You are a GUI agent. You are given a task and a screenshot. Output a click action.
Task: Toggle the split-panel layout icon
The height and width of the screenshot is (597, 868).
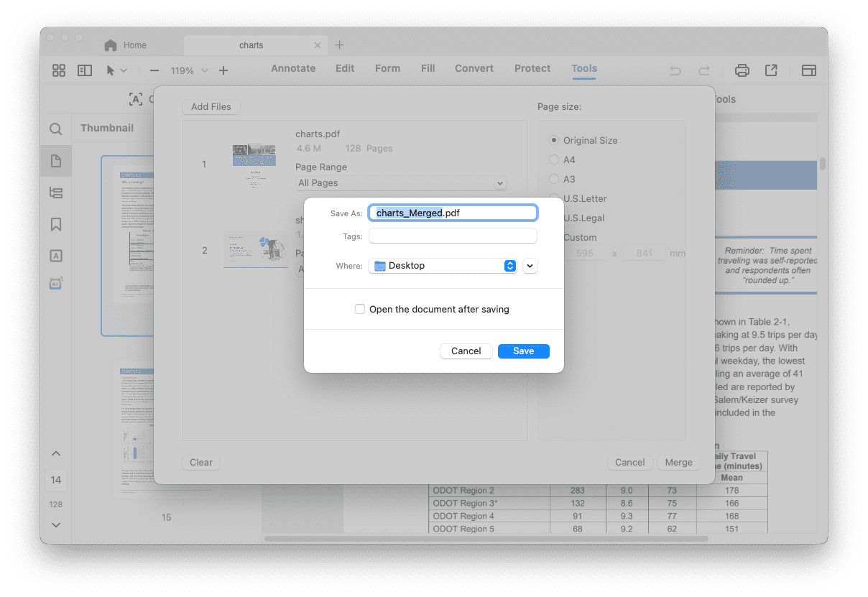(x=84, y=70)
